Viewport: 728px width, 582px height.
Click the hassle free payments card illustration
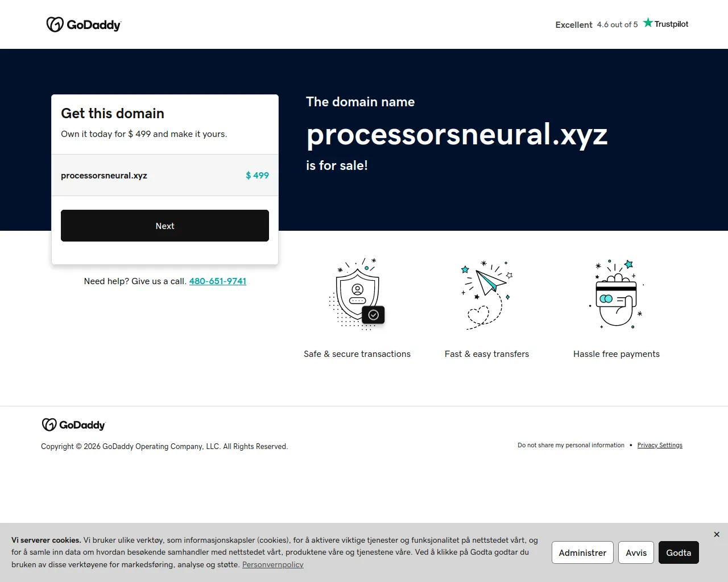[x=617, y=294]
